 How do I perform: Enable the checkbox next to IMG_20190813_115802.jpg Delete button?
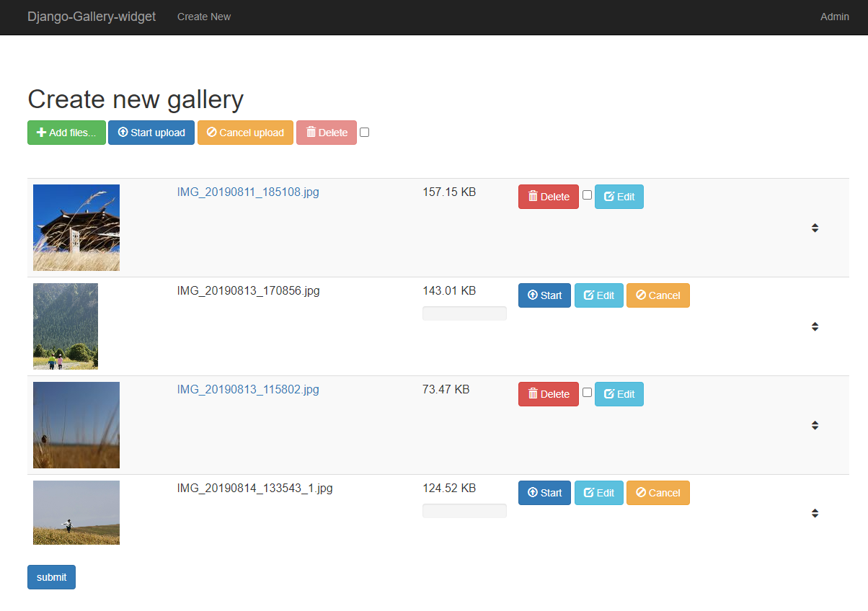(587, 392)
